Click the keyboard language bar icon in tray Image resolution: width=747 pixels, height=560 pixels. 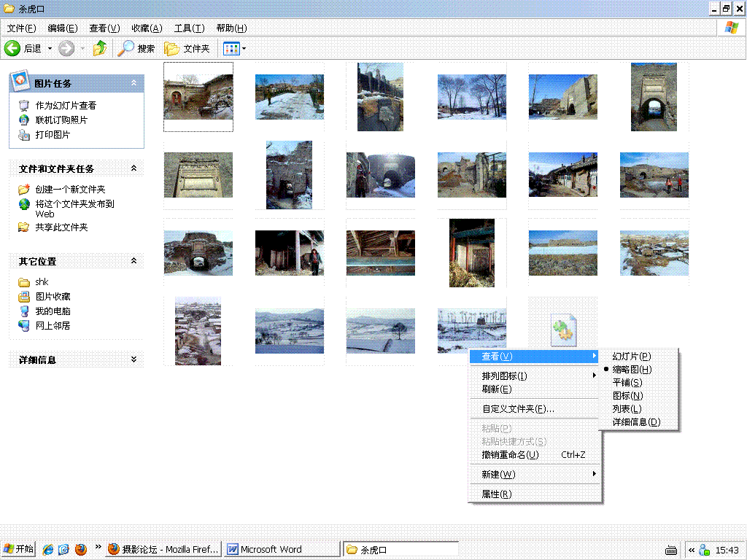671,551
